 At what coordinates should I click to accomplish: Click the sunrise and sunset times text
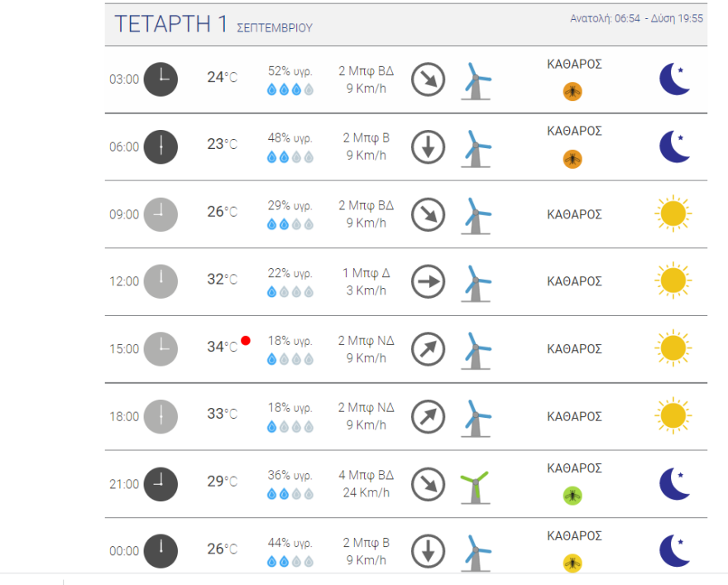pos(636,18)
